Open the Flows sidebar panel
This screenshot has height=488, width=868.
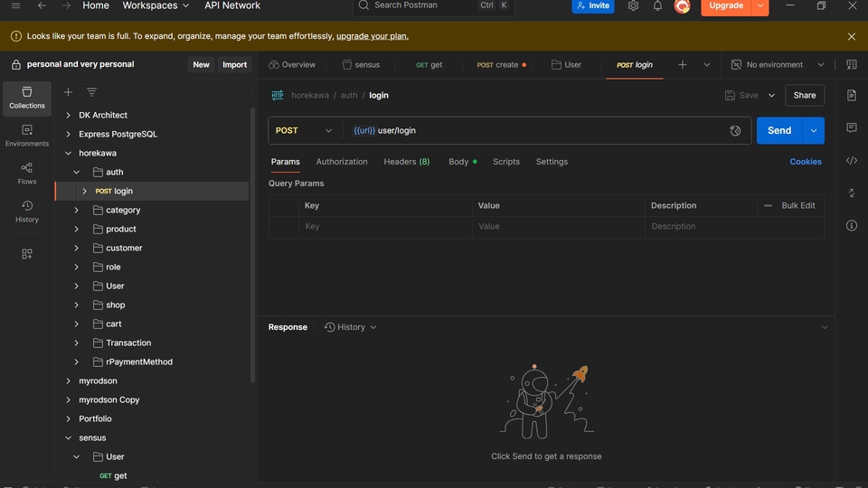(26, 174)
